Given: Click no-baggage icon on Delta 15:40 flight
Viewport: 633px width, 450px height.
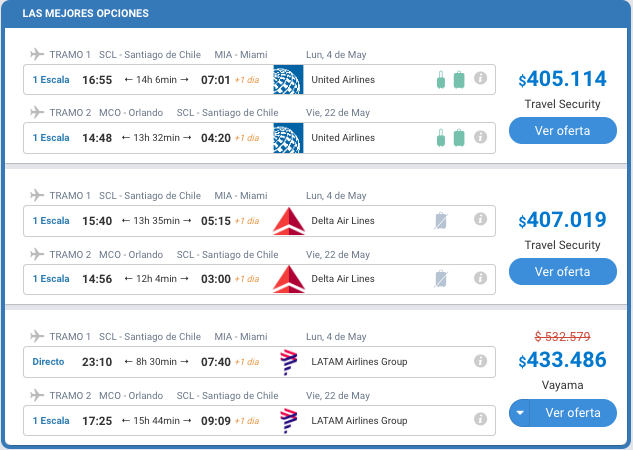Looking at the screenshot, I should coord(441,221).
